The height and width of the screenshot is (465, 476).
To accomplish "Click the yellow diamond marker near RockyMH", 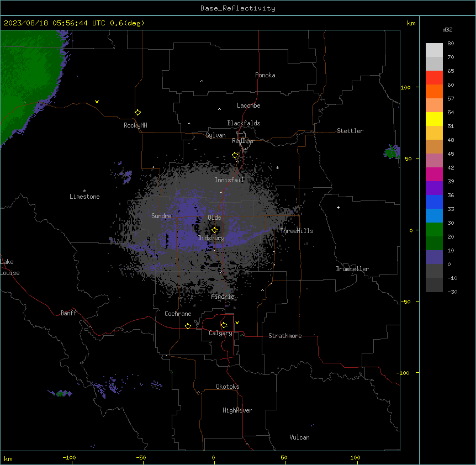I will pos(137,113).
